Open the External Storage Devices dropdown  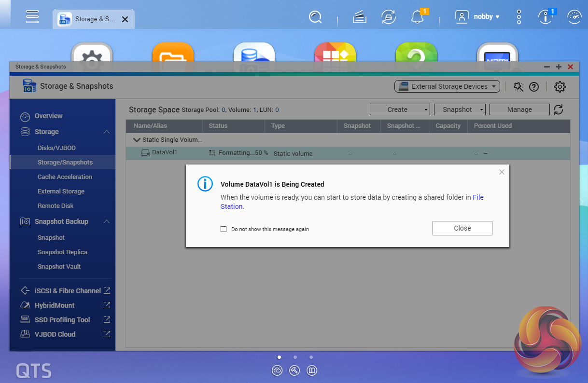pyautogui.click(x=447, y=86)
